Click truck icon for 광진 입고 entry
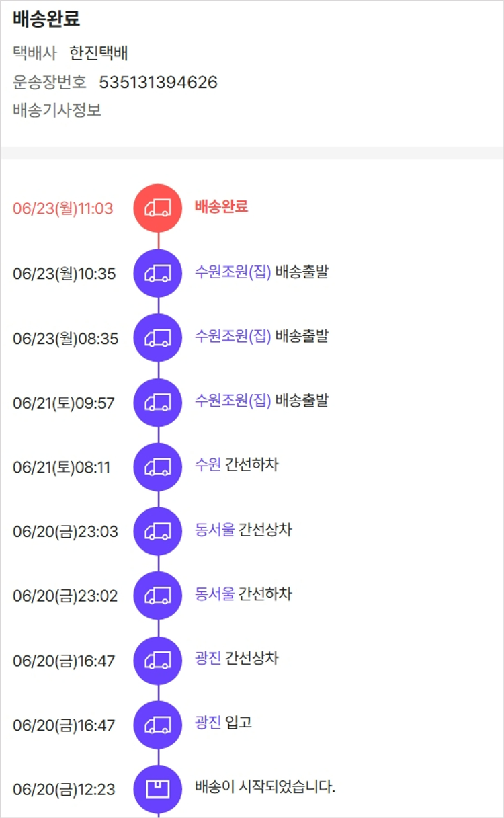Viewport: 504px width, 818px height. (x=158, y=725)
